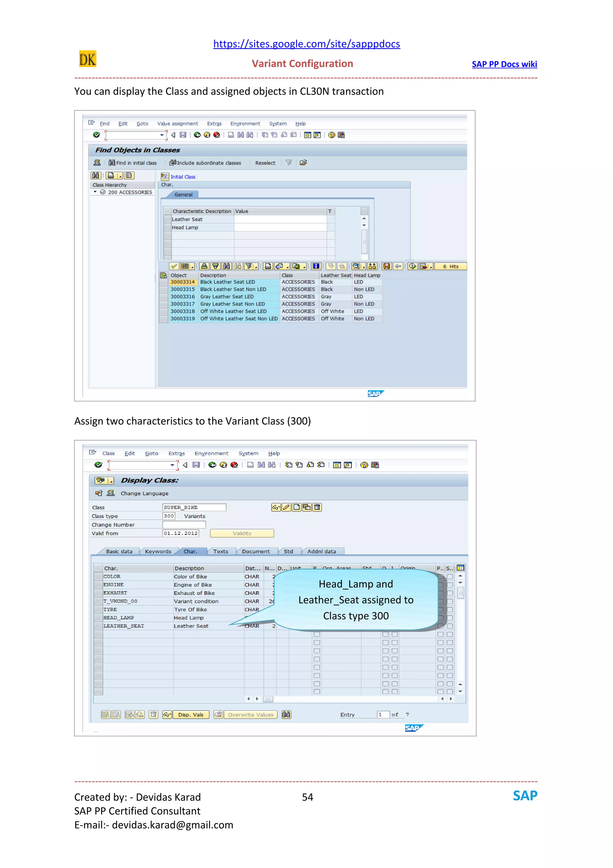Click Include subordinate classes button
This screenshot has height=868, width=613.
point(205,163)
